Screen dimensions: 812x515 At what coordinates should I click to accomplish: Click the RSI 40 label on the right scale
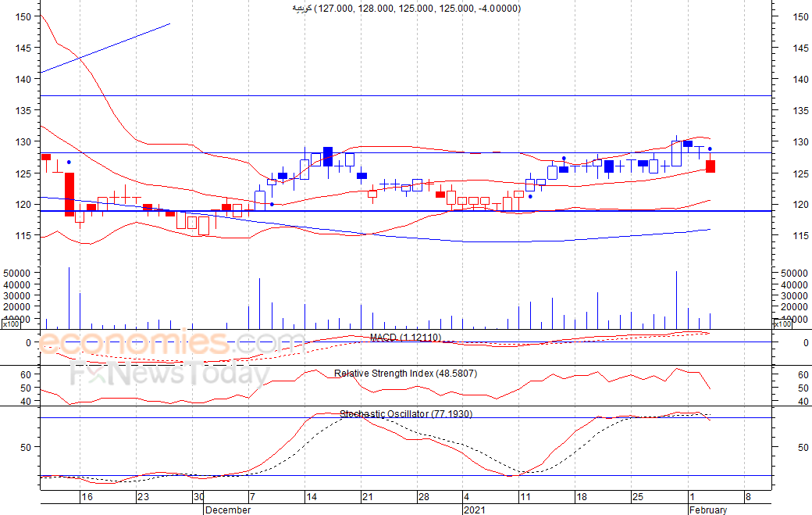tap(803, 401)
